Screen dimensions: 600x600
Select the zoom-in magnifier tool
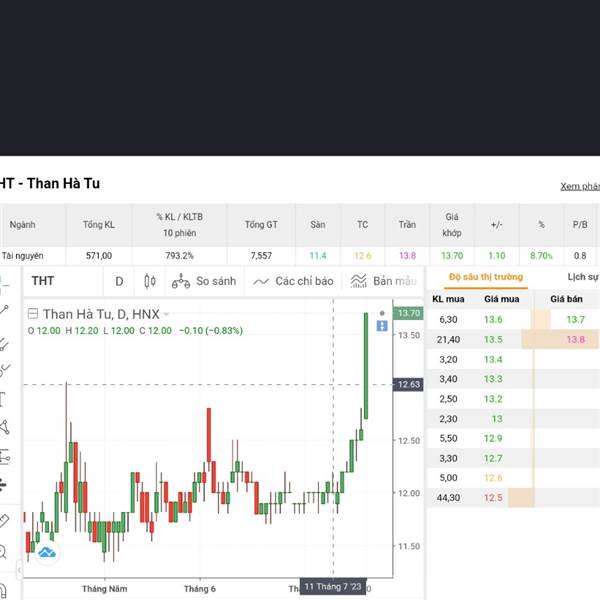tap(3, 552)
